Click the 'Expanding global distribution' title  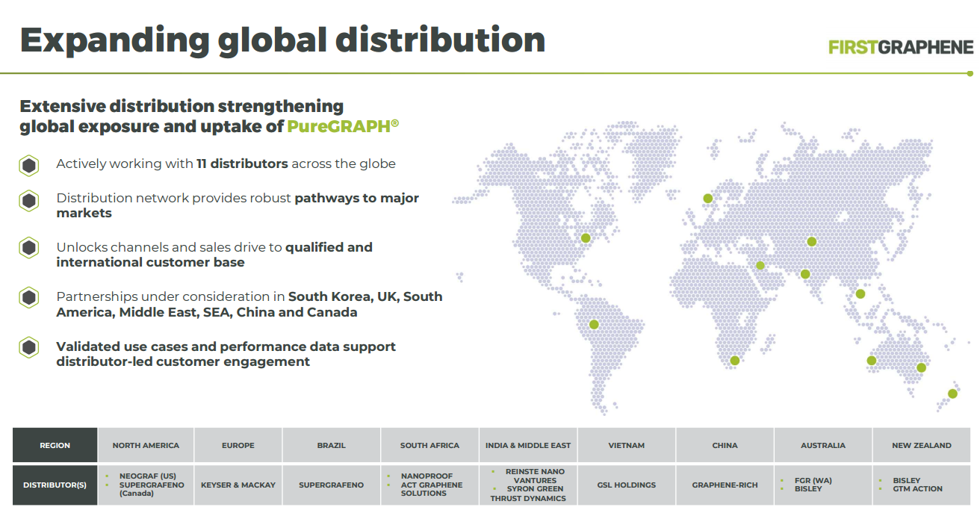pyautogui.click(x=282, y=40)
